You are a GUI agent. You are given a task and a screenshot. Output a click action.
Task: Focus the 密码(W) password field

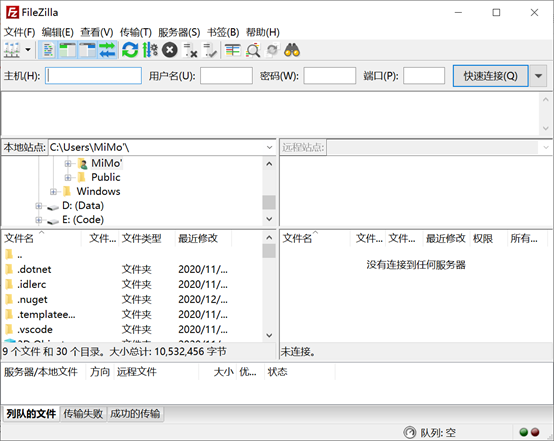(x=330, y=76)
